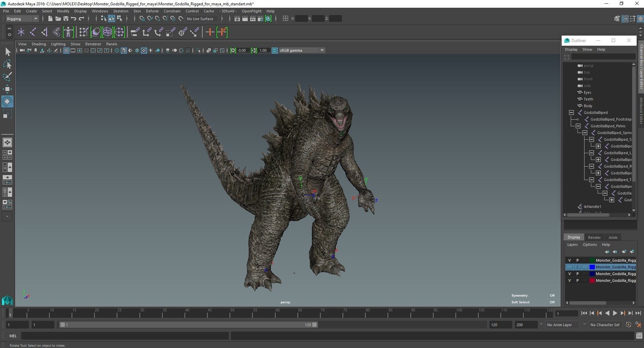Open the Auto Keyframe toggle icon
644x348 pixels.
coord(628,325)
